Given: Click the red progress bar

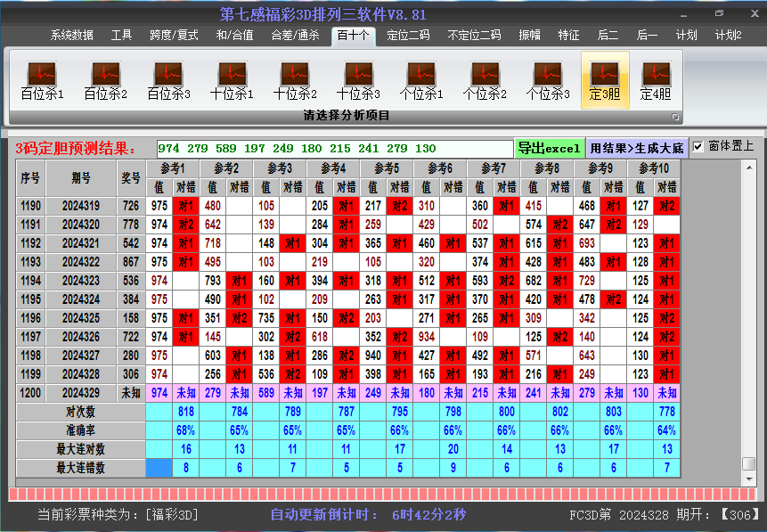Looking at the screenshot, I should tap(383, 494).
